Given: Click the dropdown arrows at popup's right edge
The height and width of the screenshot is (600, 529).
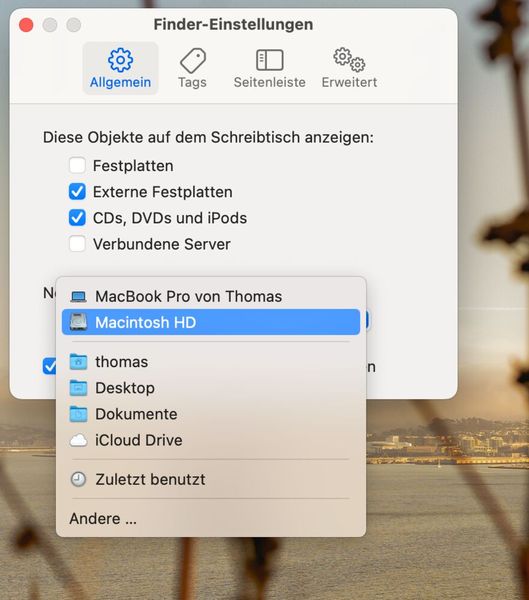Looking at the screenshot, I should pos(367,320).
